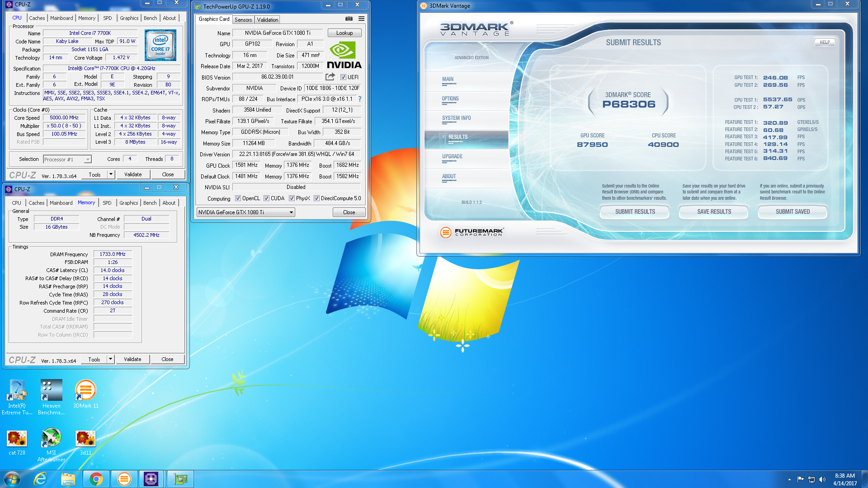Click the Bus Interface question mark icon
This screenshot has width=868, height=488.
click(360, 99)
